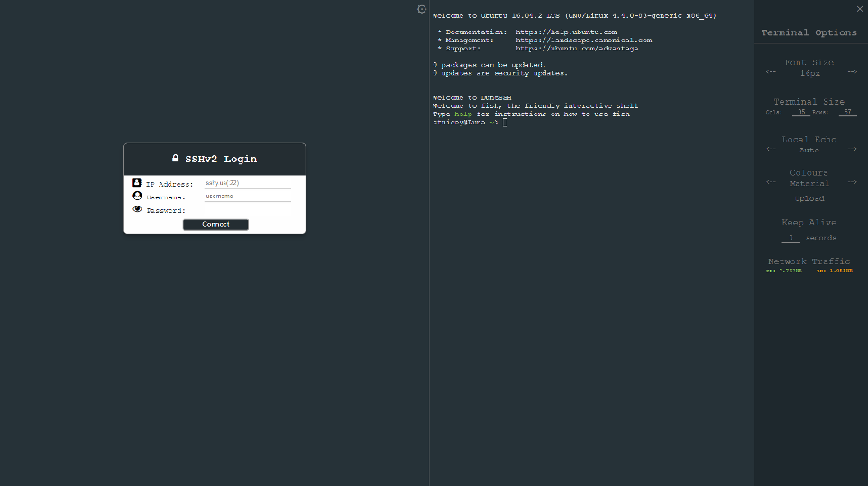Click Upload under Colours
Screen dimensions: 868x486
(x=809, y=198)
